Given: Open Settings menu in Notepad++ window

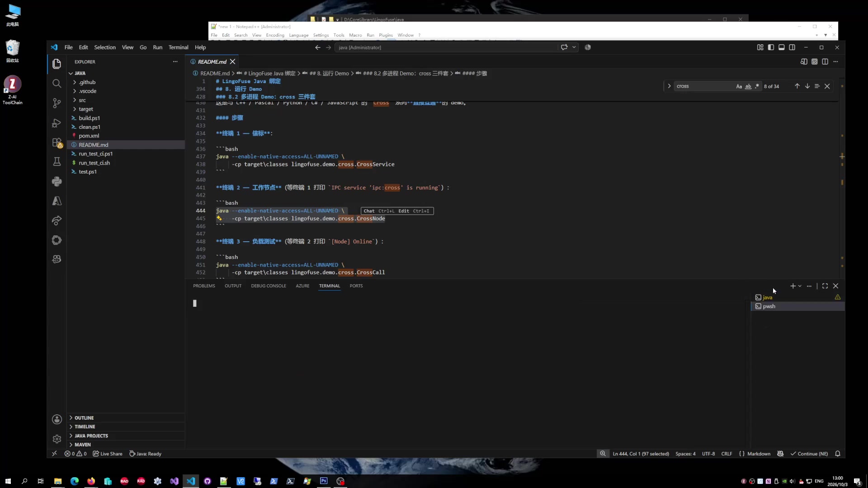Looking at the screenshot, I should [x=321, y=35].
